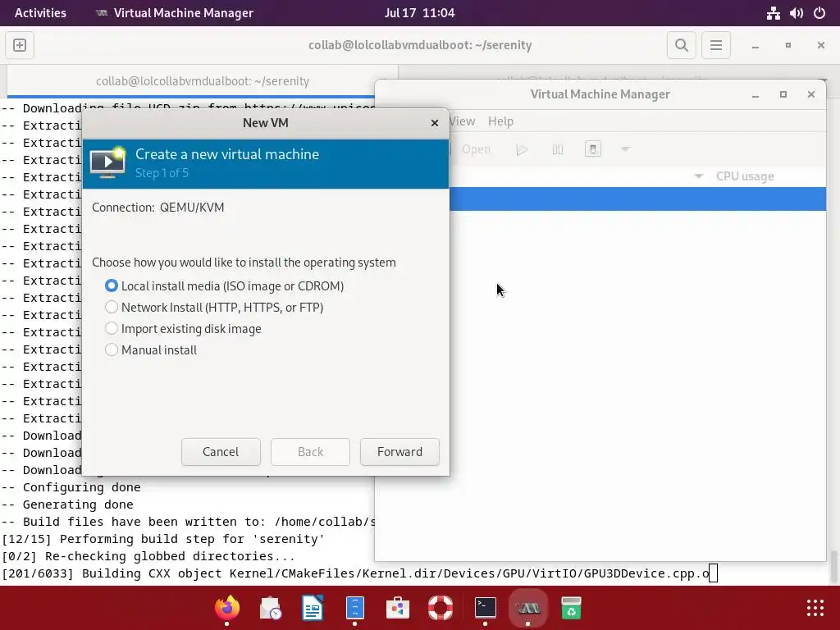Open LibreOffice Writer from dock
The width and height of the screenshot is (840, 630).
tap(313, 608)
